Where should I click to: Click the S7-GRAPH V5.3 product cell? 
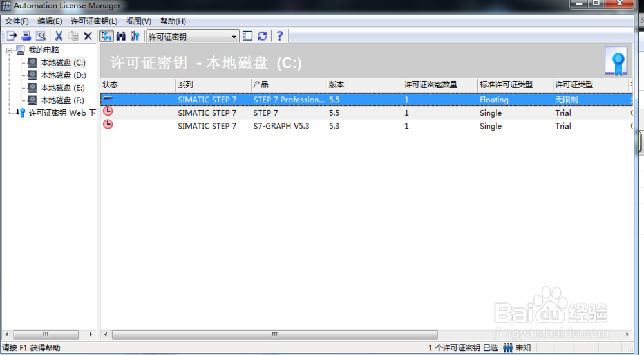coord(281,126)
